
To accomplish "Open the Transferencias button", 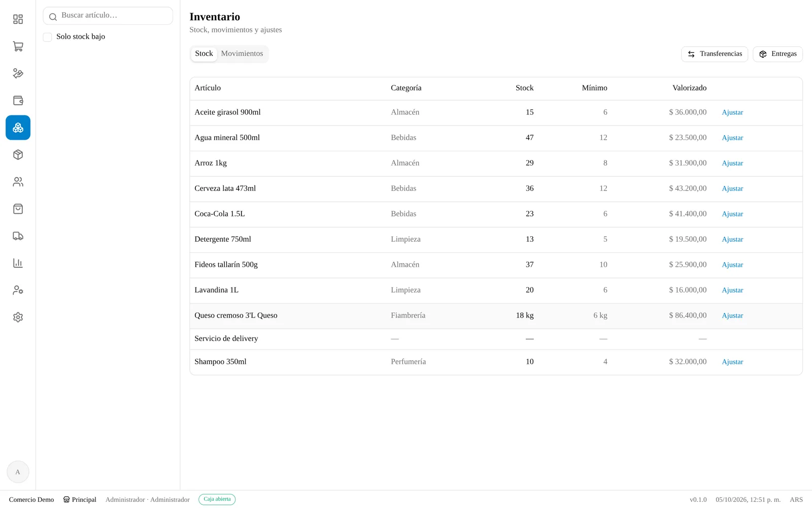I will 715,54.
